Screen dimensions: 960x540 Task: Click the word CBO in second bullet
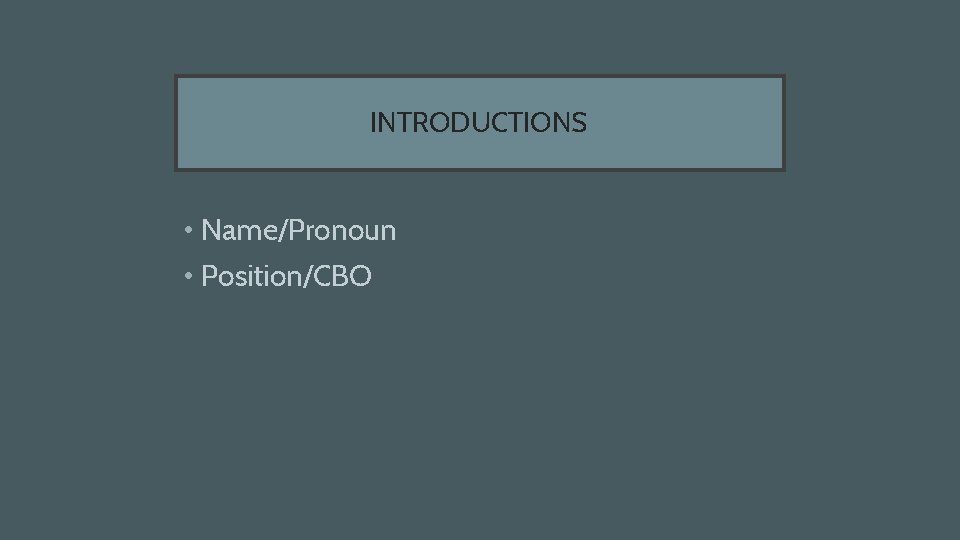tap(342, 276)
